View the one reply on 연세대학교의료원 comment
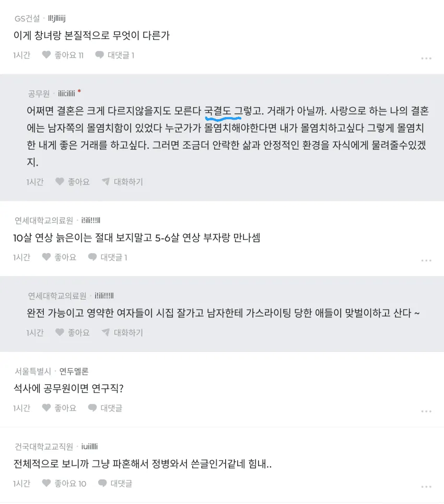This screenshot has height=504, width=444. (x=108, y=257)
